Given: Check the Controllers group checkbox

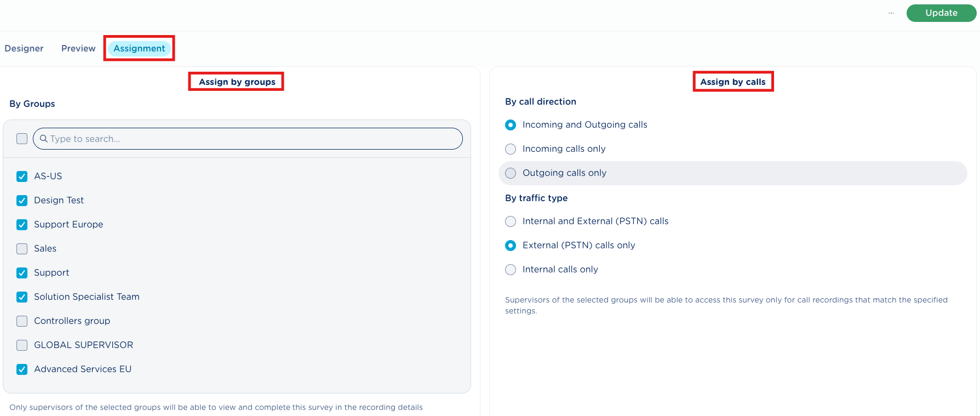Looking at the screenshot, I should click(x=22, y=321).
